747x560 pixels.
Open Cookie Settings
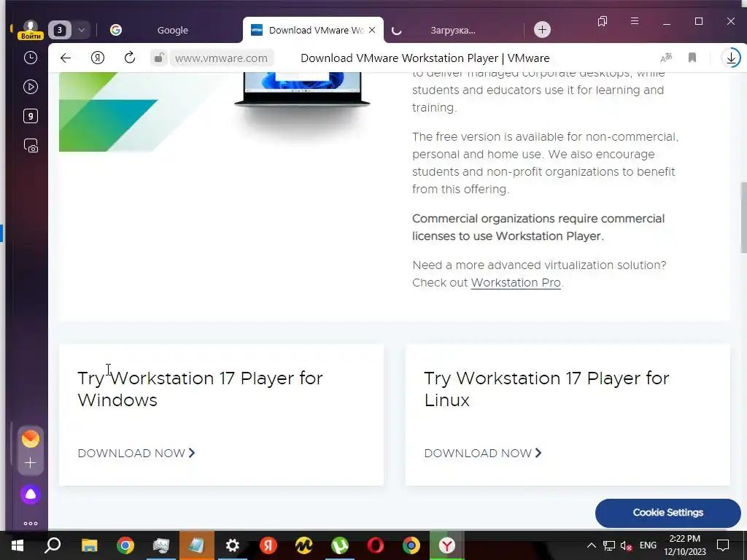668,513
